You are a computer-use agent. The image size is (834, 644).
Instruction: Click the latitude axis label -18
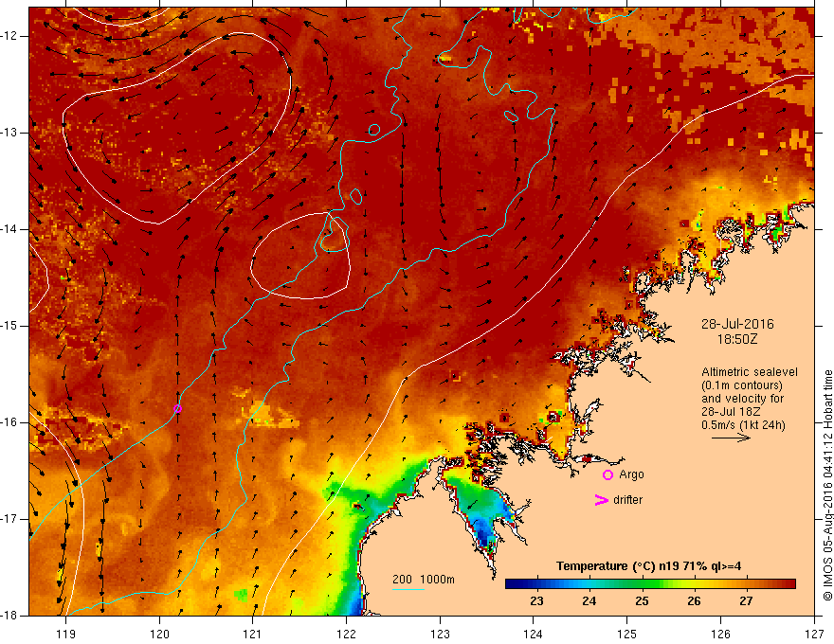[10, 616]
